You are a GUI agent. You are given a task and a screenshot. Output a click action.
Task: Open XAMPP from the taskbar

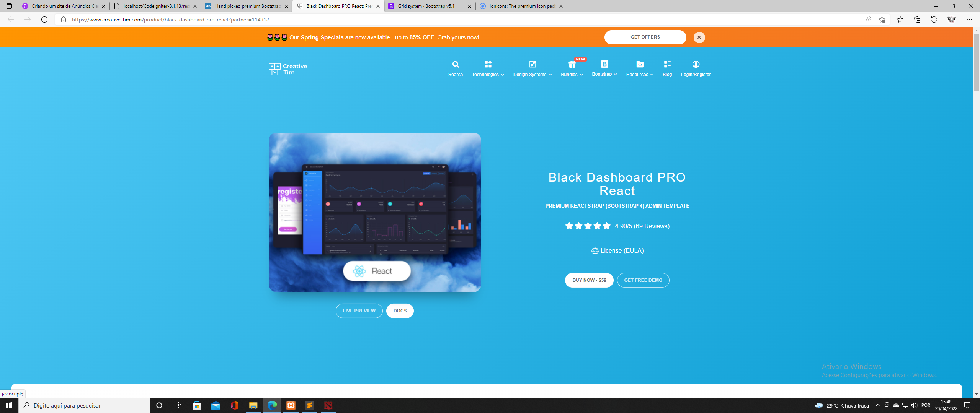click(x=291, y=405)
